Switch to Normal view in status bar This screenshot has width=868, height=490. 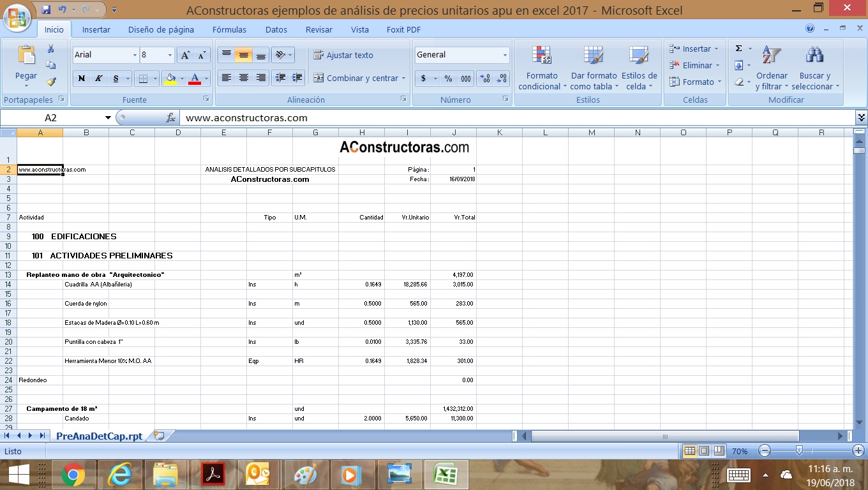[x=689, y=451]
